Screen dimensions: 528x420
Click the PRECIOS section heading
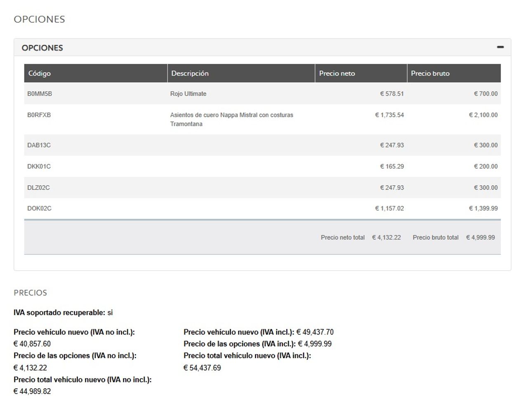30,293
